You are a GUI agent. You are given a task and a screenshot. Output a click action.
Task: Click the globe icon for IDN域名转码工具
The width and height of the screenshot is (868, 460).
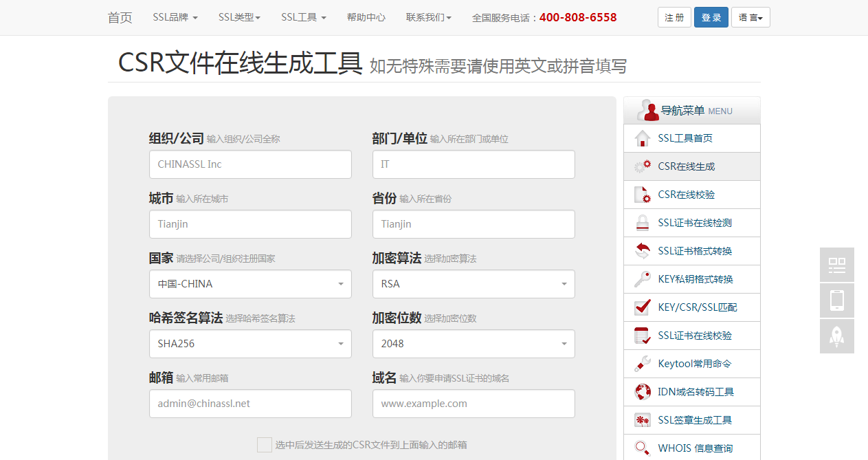click(x=642, y=392)
